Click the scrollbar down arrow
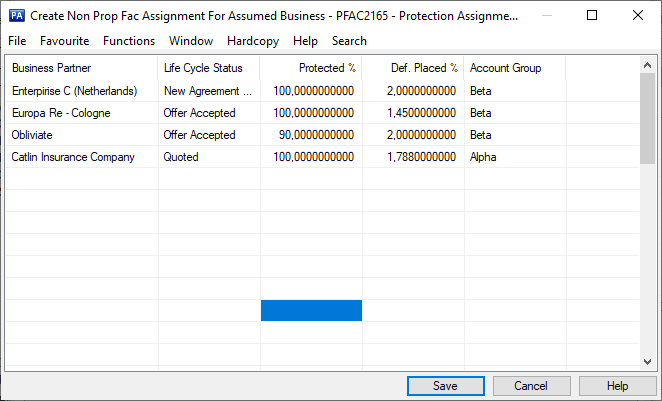Viewport: 662px width, 401px height. [647, 362]
